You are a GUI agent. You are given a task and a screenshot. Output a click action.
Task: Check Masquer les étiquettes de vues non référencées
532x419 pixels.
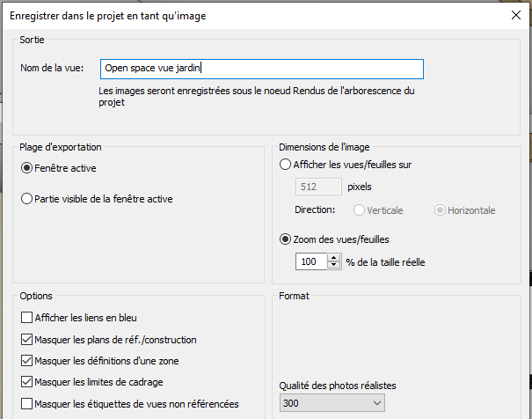26,404
